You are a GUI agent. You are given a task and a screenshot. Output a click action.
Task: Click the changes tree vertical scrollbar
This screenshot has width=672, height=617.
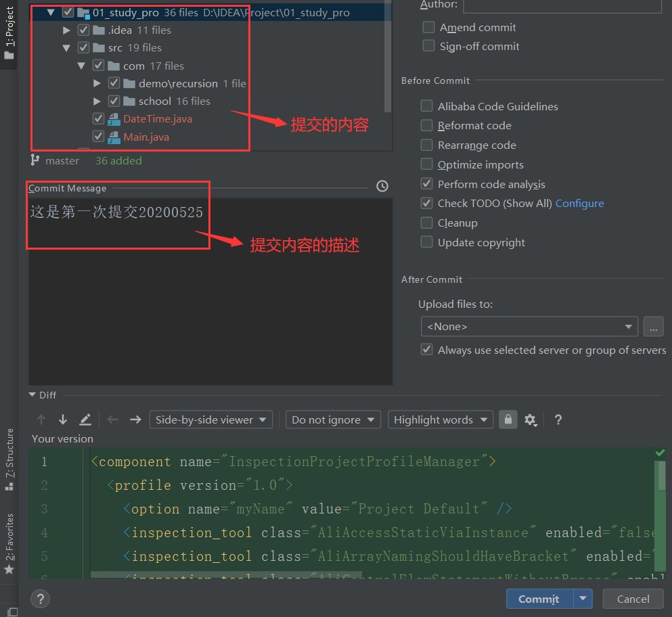[387, 55]
